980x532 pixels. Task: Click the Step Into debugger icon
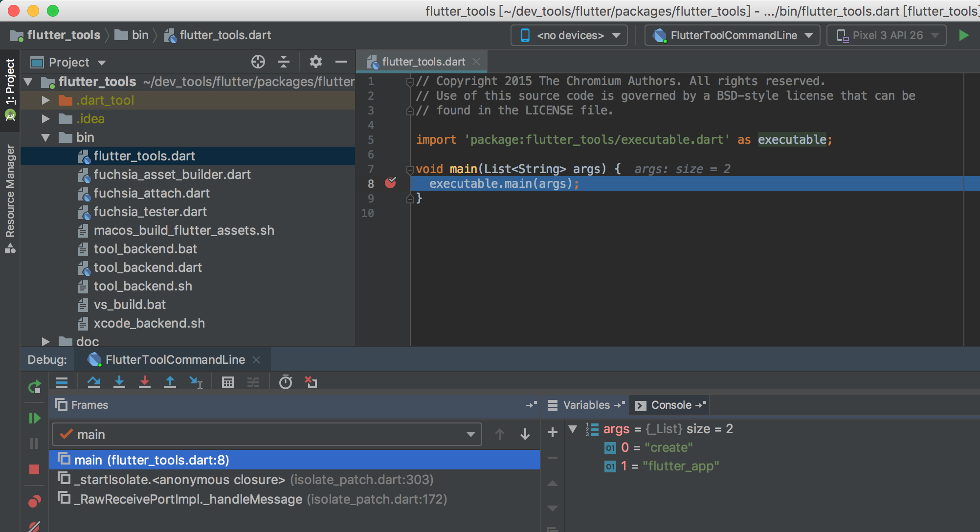[x=119, y=382]
